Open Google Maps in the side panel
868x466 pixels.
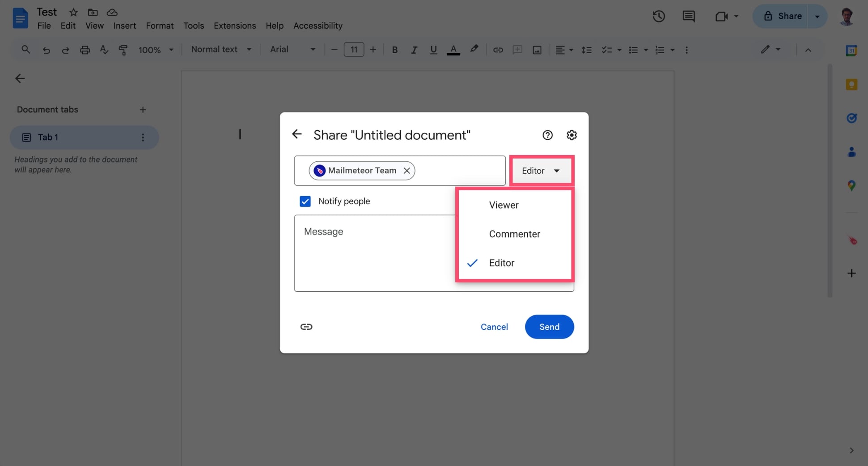click(851, 185)
